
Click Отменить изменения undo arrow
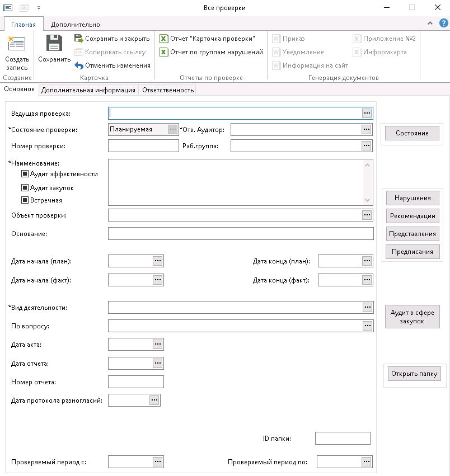pyautogui.click(x=79, y=65)
